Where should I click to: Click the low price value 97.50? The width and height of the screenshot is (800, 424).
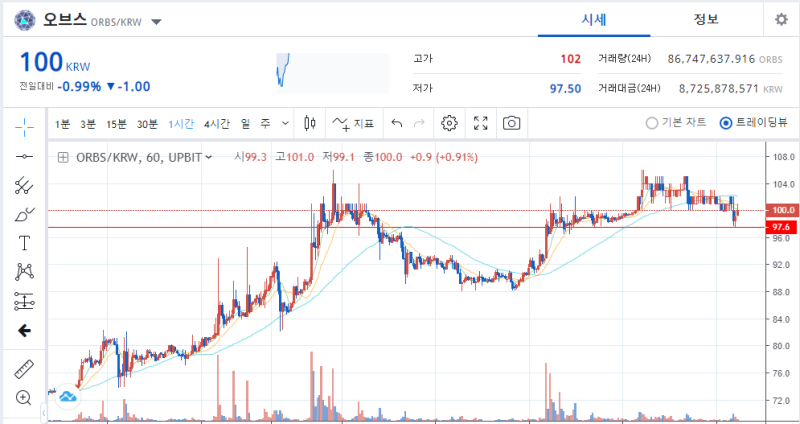click(565, 89)
